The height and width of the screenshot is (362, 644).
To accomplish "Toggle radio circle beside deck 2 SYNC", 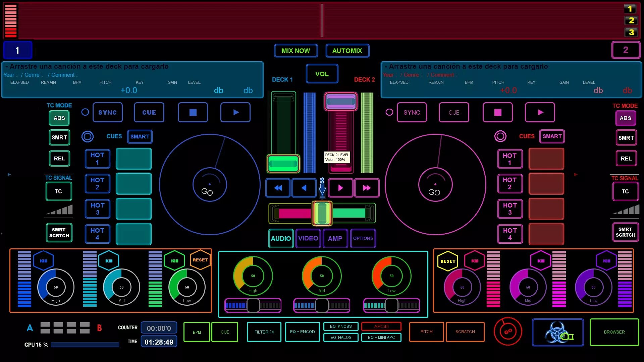I will (x=389, y=112).
